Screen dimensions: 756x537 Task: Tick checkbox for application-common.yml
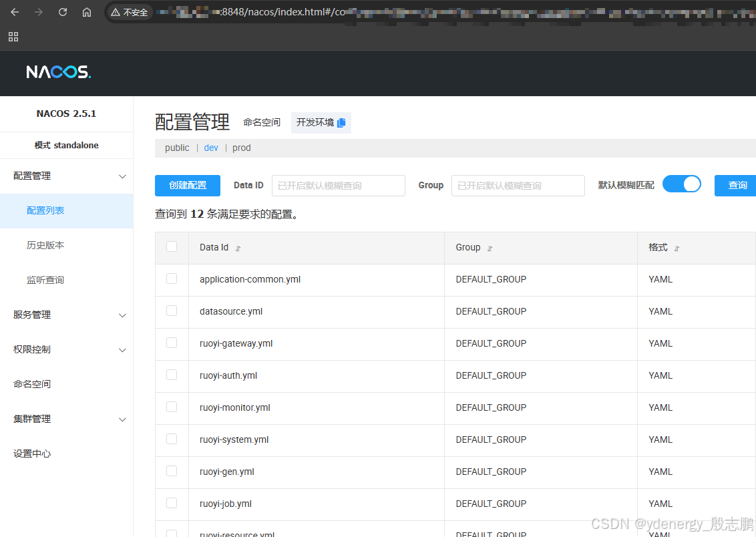(172, 279)
